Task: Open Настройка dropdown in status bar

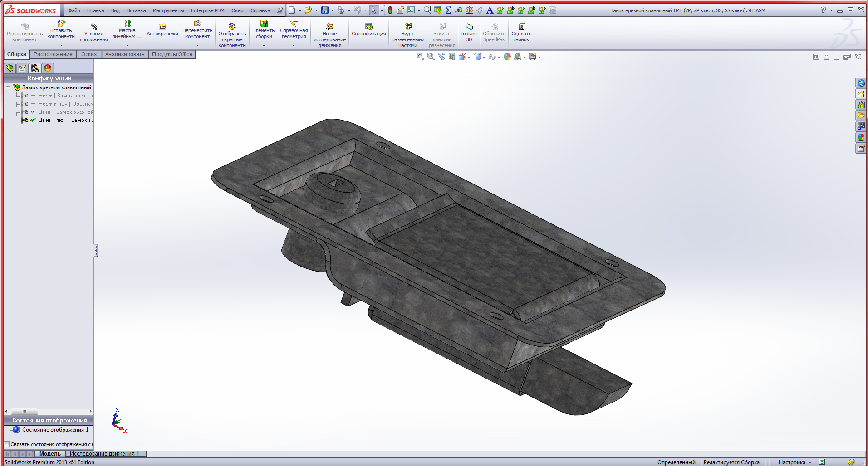Action: [x=795, y=462]
